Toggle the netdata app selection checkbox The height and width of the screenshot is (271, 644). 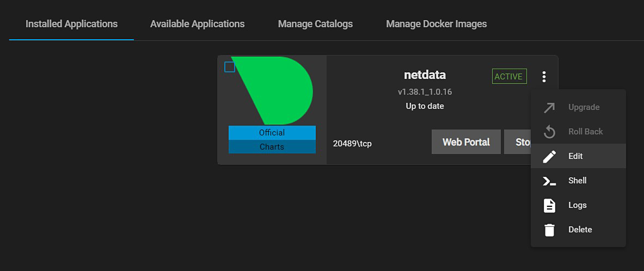230,67
